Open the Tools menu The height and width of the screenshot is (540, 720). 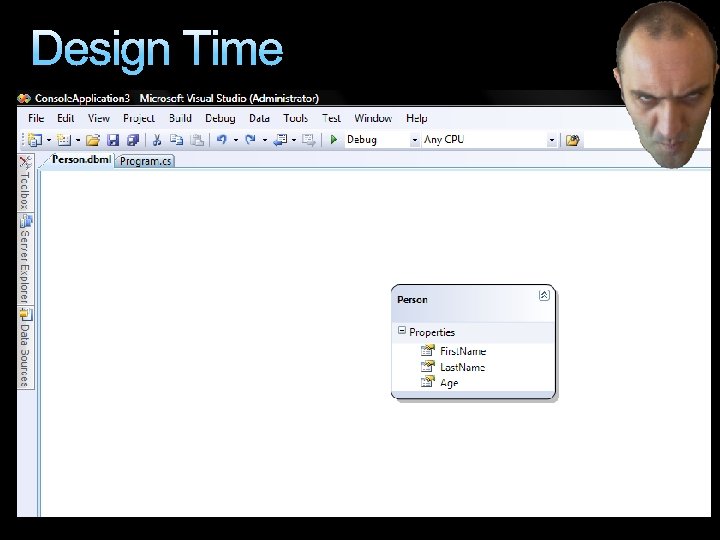pos(295,118)
